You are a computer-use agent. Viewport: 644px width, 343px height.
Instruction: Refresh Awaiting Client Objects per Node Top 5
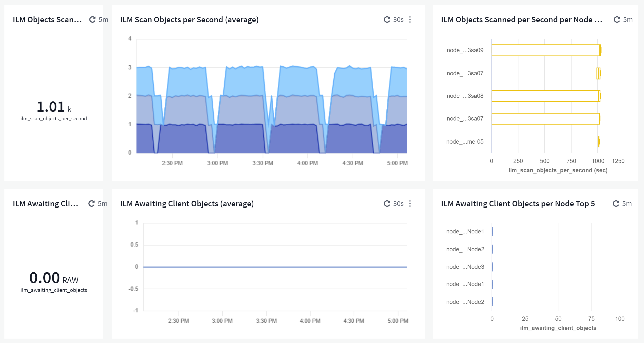616,204
